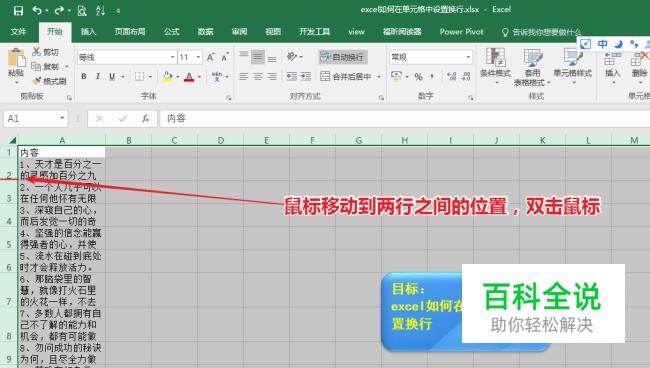Apply yellow fill color to cell
This screenshot has height=368, width=650.
[167, 76]
